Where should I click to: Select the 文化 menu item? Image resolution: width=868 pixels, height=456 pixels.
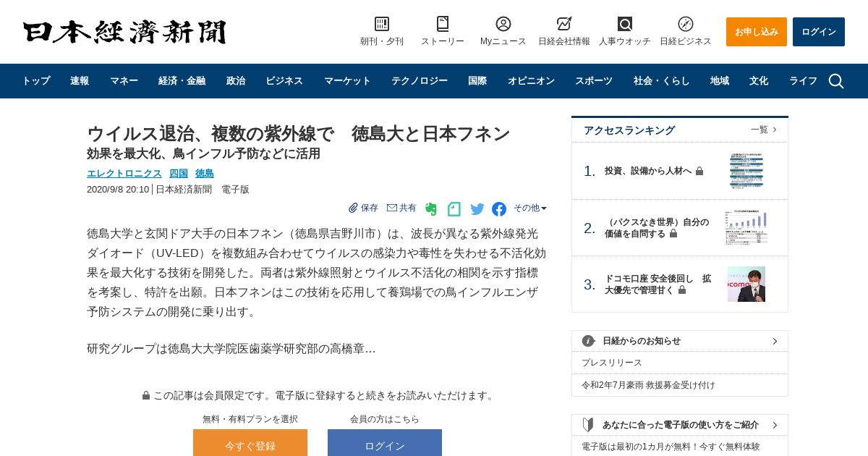tap(759, 81)
